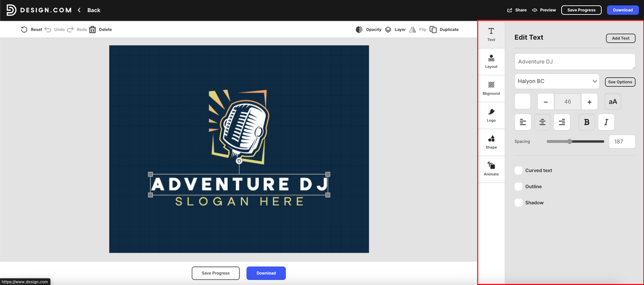644x285 pixels.
Task: Click the font size field showing 46
Action: [568, 101]
